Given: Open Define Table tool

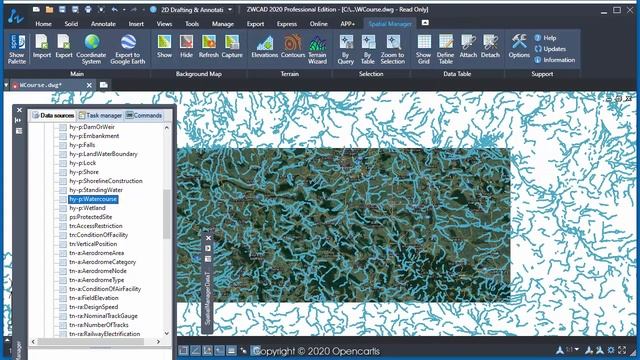Looking at the screenshot, I should pyautogui.click(x=445, y=49).
